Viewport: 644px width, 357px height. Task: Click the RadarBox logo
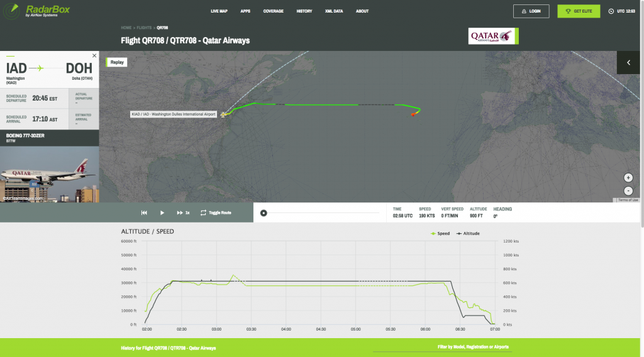coord(36,11)
